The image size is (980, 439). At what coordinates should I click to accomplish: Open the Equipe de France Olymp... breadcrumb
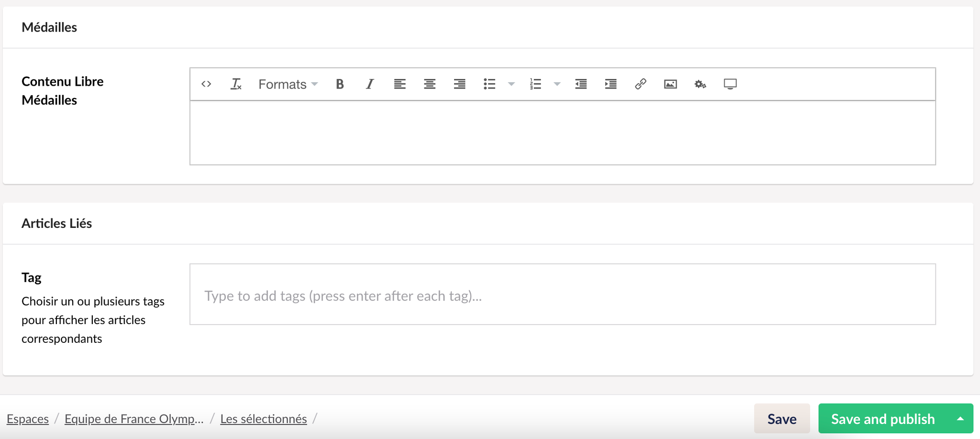(134, 419)
